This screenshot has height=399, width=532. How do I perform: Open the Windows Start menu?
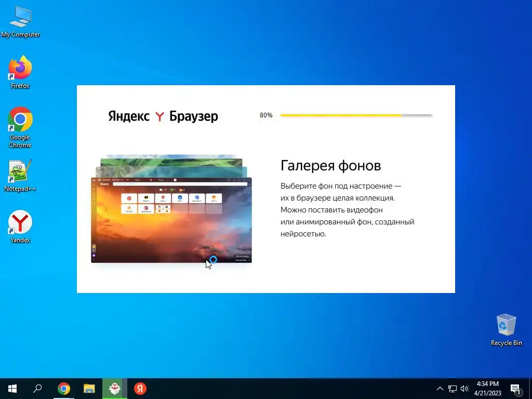12,389
